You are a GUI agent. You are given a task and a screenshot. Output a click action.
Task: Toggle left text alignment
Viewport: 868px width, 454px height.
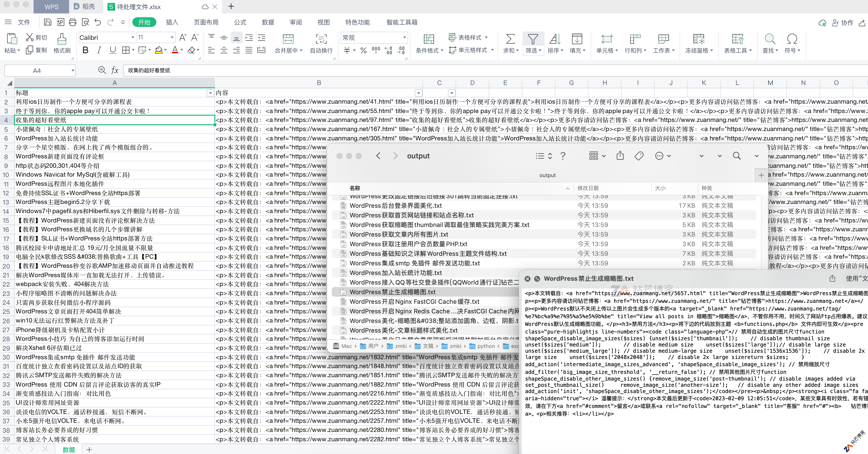(211, 50)
